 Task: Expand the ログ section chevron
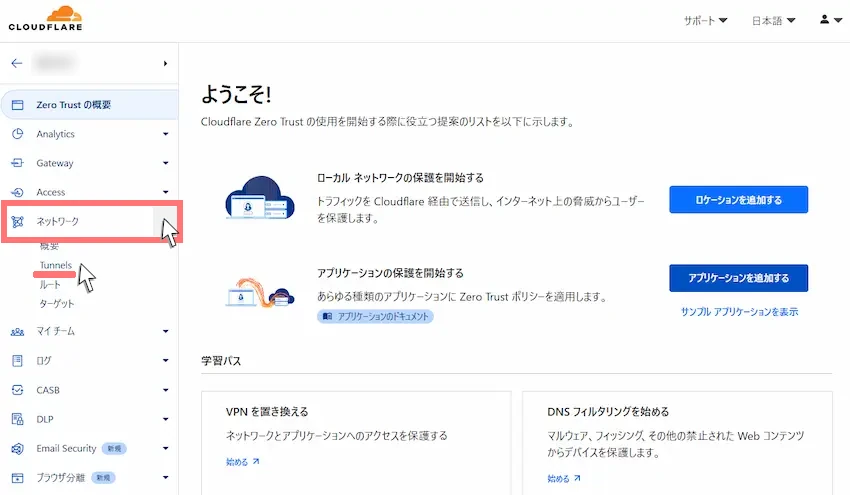click(x=165, y=361)
